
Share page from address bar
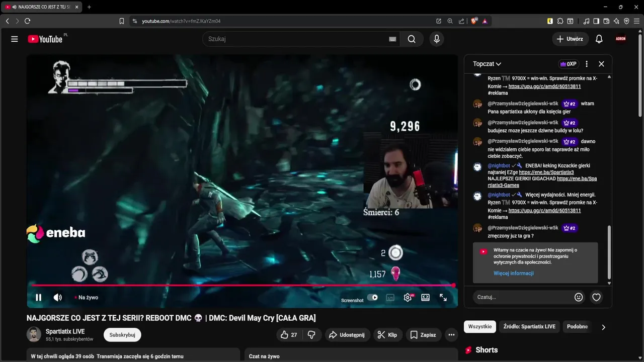coord(461,21)
